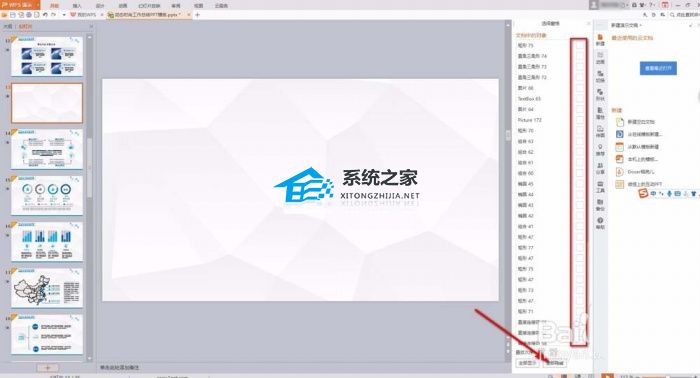700x378 pixels.
Task: Click the open-folder icon in quick access toolbar
Action: pyautogui.click(x=4, y=15)
